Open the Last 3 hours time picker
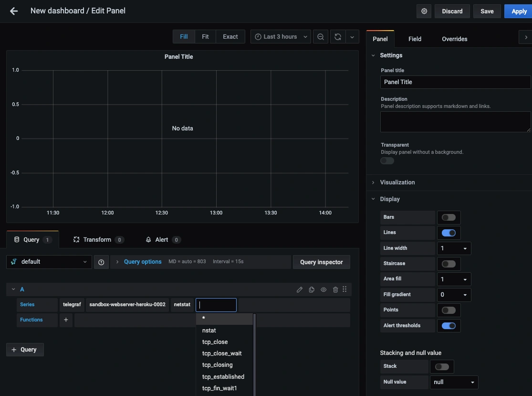 (x=281, y=37)
